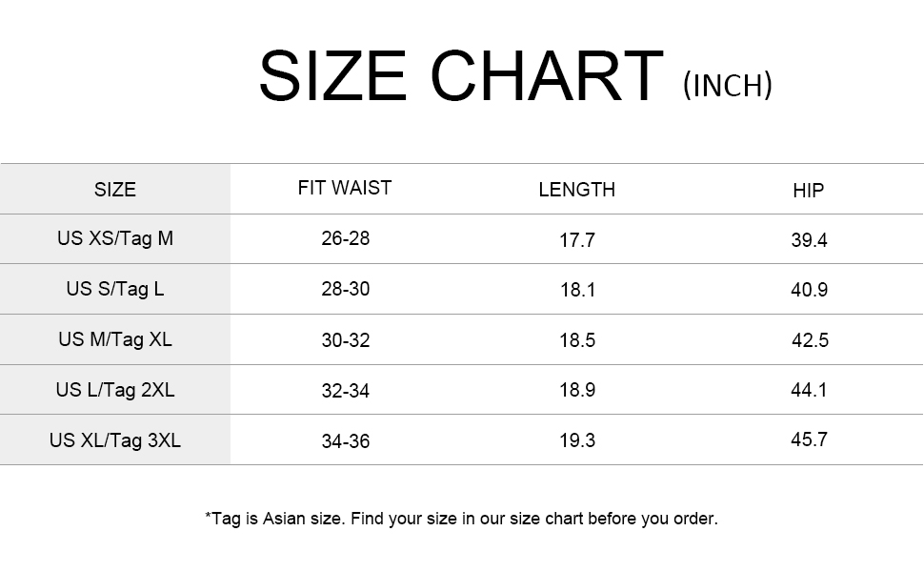Select the FIT WAIST column header
Viewport: 924px width, 572px height.
pyautogui.click(x=345, y=188)
